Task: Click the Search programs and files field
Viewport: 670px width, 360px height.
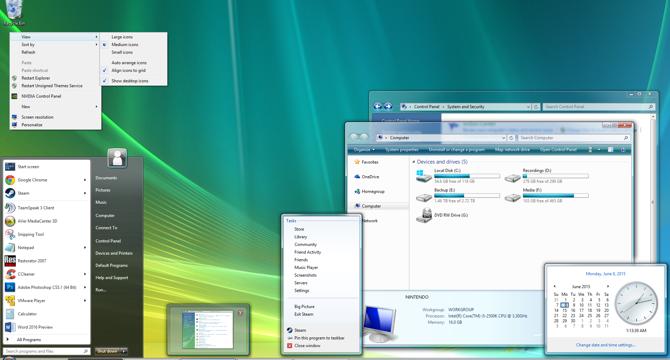Action: pyautogui.click(x=46, y=351)
